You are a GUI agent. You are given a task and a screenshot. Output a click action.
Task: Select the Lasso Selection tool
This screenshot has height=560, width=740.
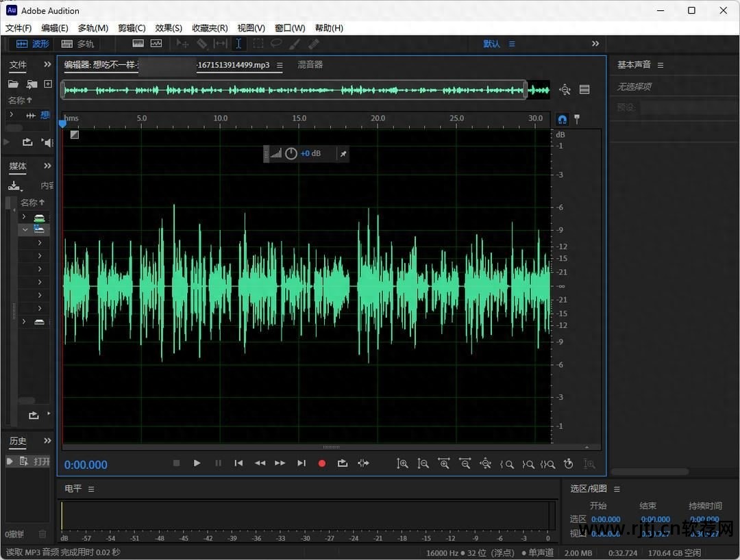276,44
